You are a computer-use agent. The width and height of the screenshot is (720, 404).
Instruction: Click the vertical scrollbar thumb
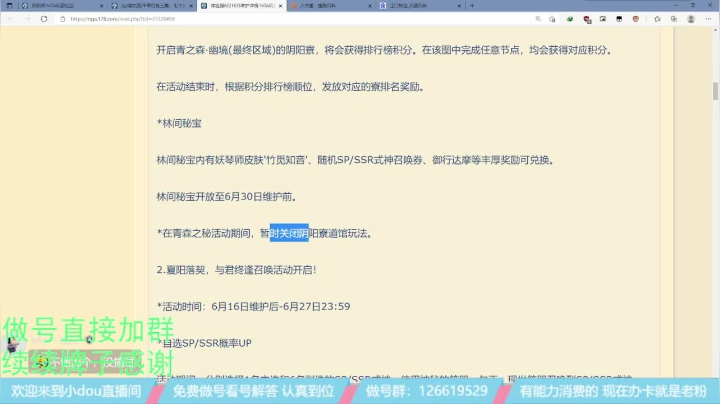[x=715, y=91]
